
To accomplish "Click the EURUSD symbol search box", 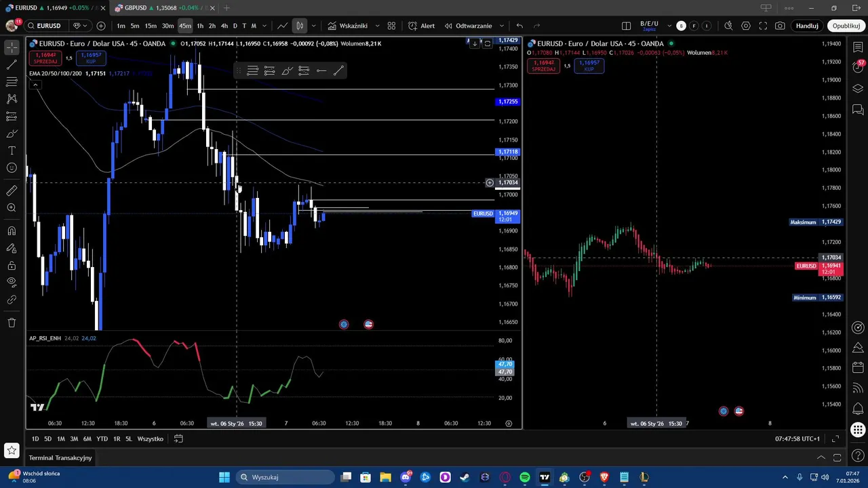I will 47,26.
